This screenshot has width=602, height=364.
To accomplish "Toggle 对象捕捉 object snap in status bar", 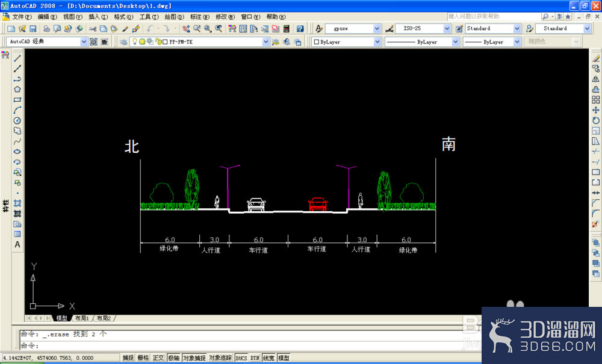I will pyautogui.click(x=194, y=358).
